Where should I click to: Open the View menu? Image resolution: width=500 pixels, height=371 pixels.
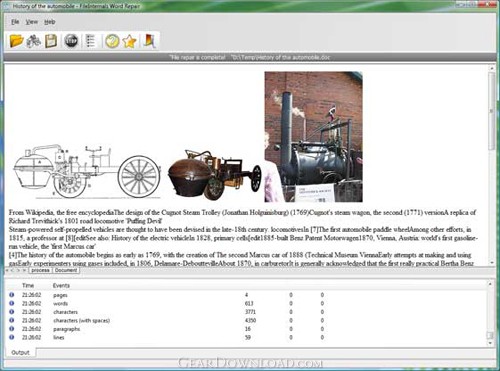(x=32, y=22)
